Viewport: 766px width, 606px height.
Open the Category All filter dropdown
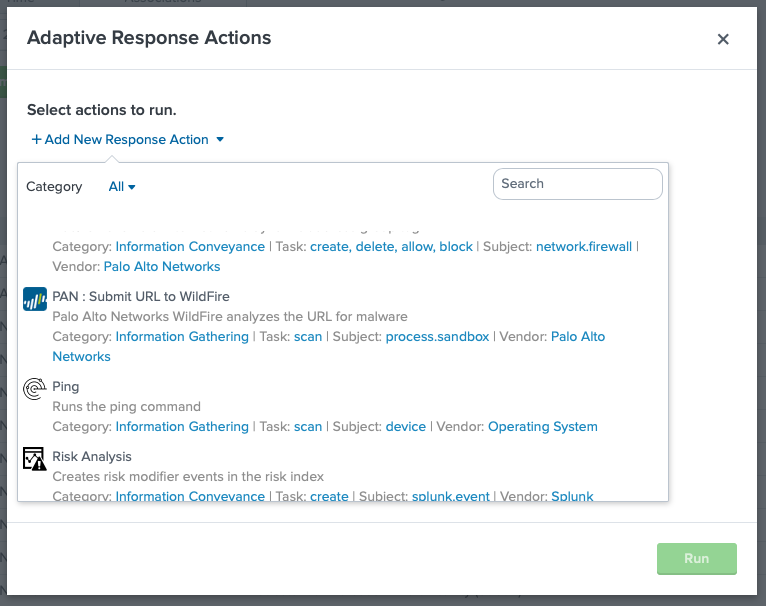pyautogui.click(x=122, y=187)
